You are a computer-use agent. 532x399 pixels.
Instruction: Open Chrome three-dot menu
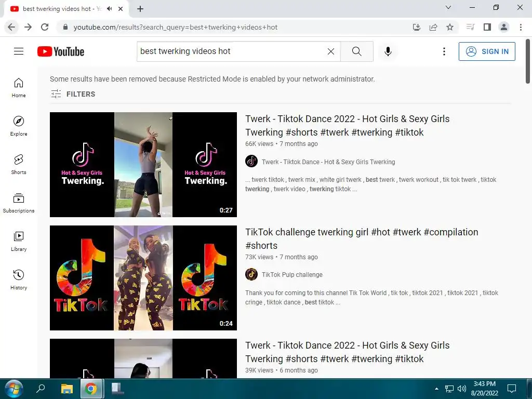(x=521, y=27)
